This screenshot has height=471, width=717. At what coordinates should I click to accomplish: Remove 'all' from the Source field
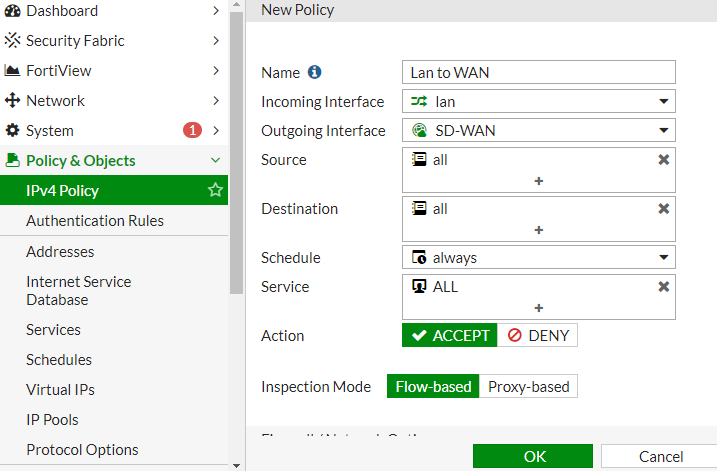[x=663, y=160]
